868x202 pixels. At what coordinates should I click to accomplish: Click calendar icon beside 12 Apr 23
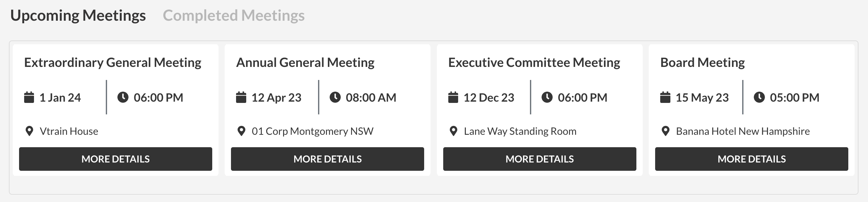point(241,97)
